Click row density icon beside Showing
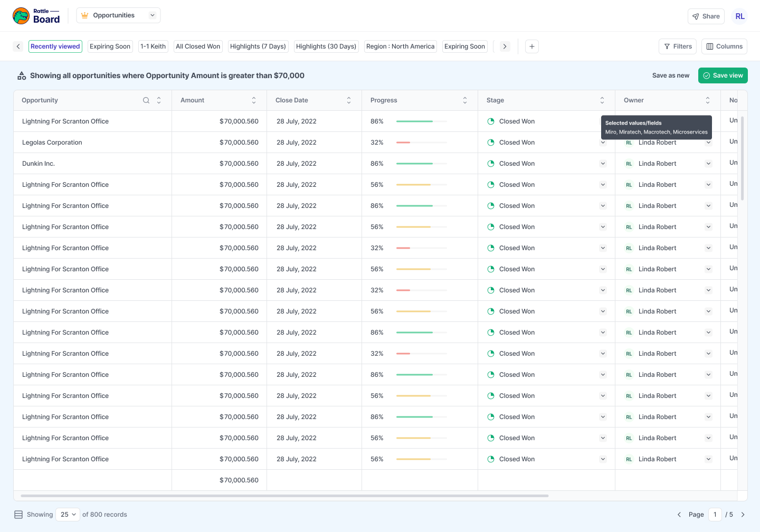This screenshot has height=532, width=760. point(18,515)
